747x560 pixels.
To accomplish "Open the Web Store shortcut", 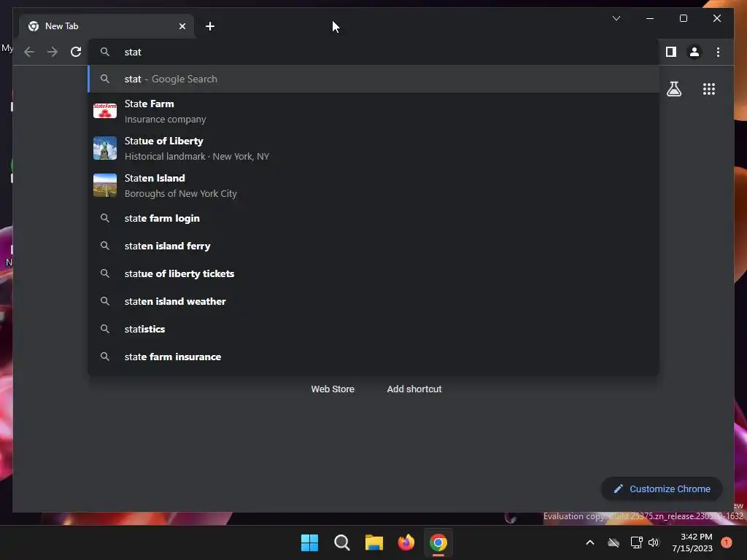I will (x=333, y=389).
